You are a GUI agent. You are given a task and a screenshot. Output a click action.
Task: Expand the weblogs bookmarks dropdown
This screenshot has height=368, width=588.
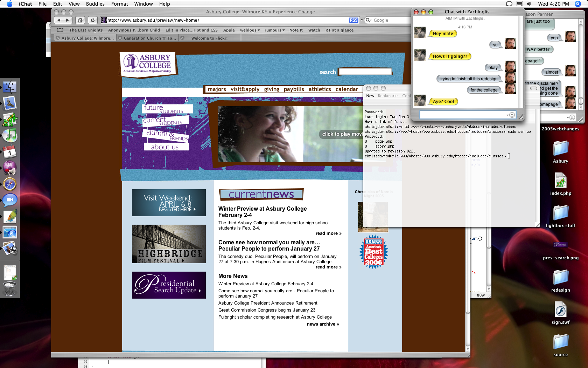point(250,30)
